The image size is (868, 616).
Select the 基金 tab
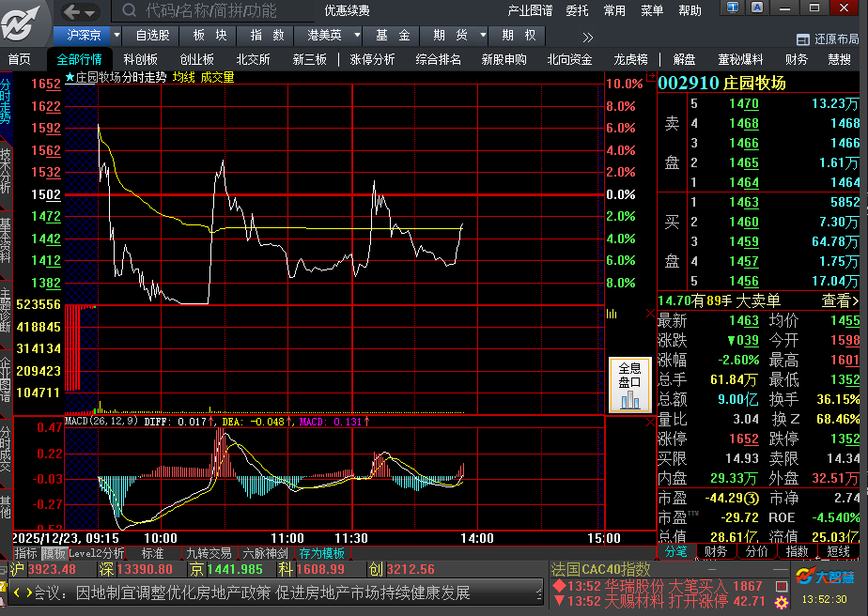[393, 36]
